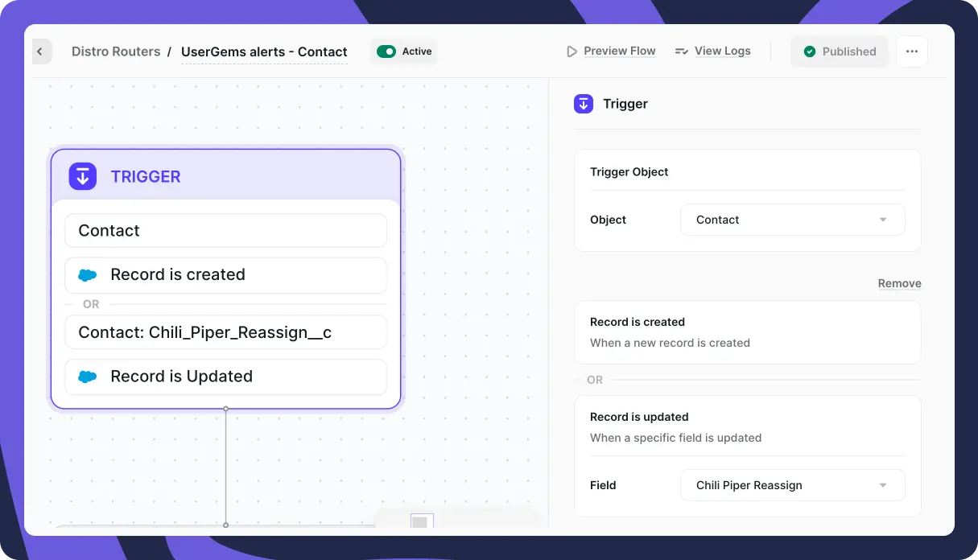978x560 pixels.
Task: Click the green Published checkmark icon
Action: (810, 51)
